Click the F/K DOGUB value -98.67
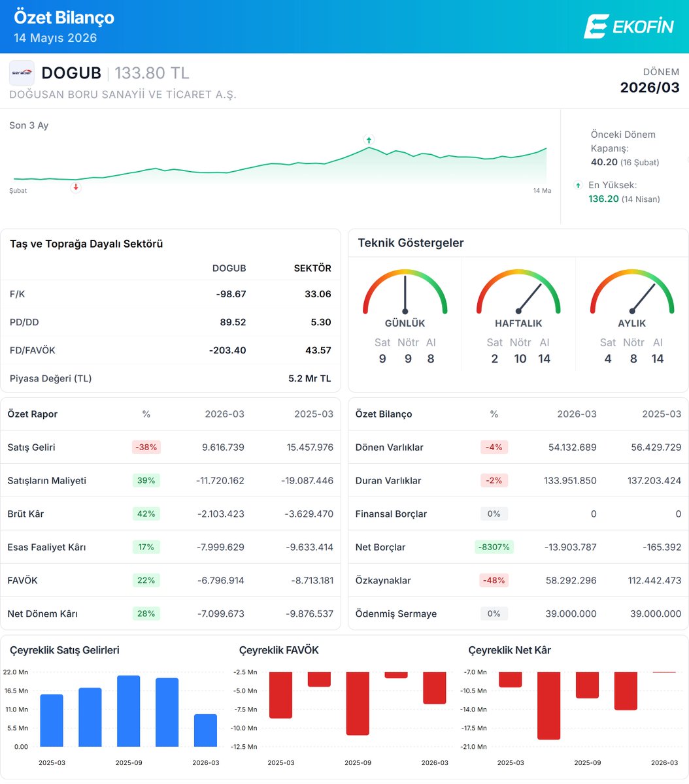Viewport: 689px width, 784px height. pos(231,294)
